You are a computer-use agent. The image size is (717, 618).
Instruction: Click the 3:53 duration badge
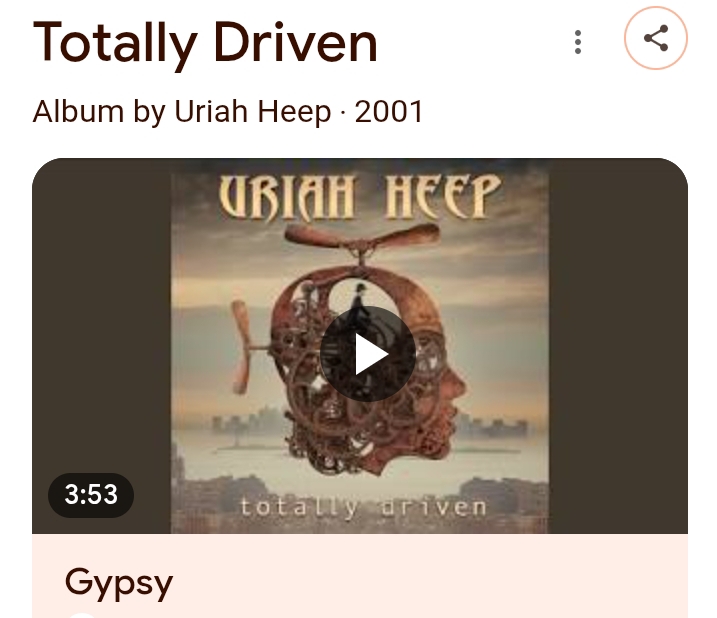(x=91, y=495)
